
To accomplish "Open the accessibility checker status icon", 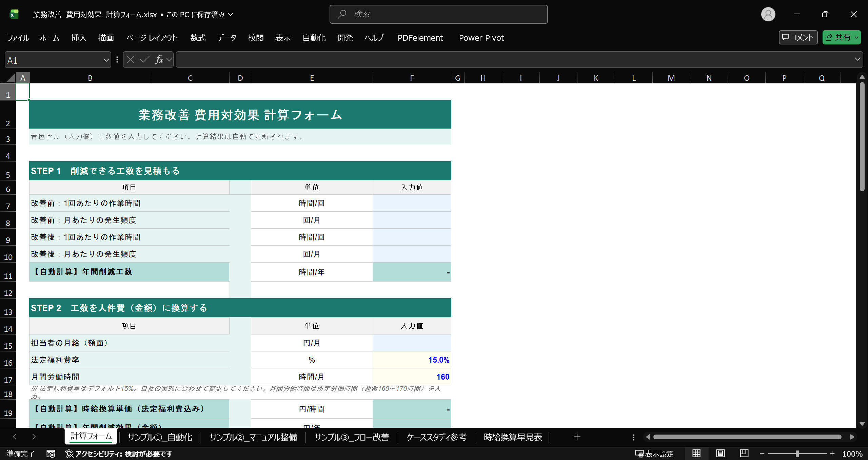I will [69, 454].
